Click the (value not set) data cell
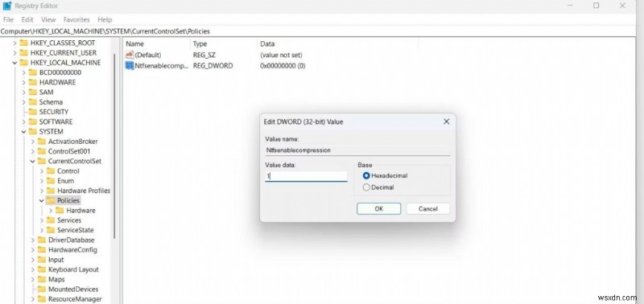The height and width of the screenshot is (304, 644). pos(281,55)
